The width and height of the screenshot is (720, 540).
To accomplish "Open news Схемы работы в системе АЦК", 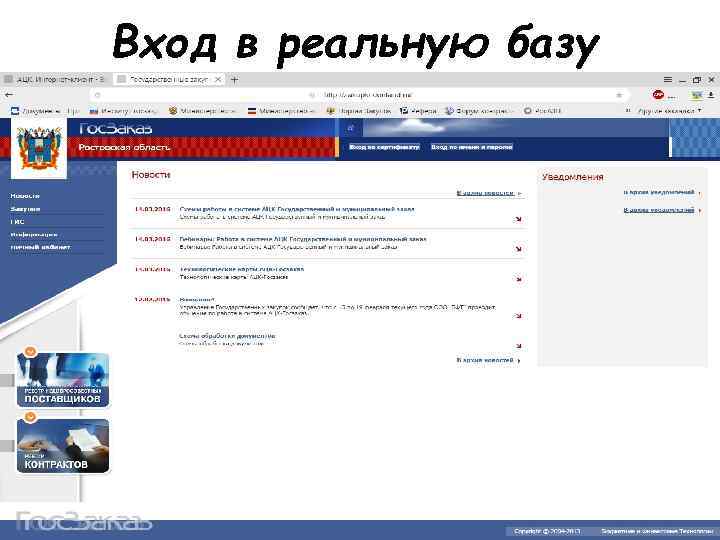I will (297, 209).
